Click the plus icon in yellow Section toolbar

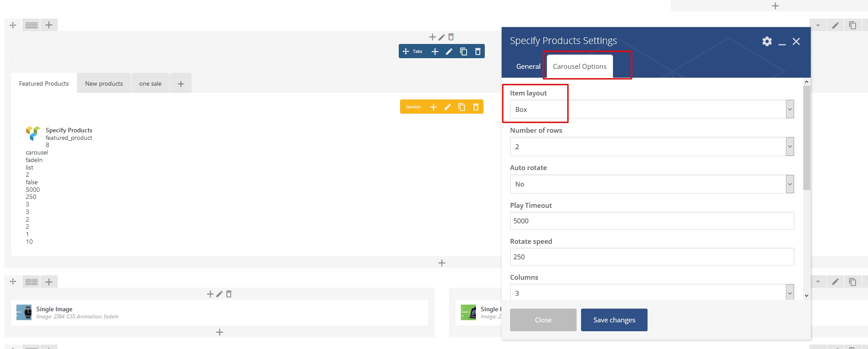[x=433, y=107]
